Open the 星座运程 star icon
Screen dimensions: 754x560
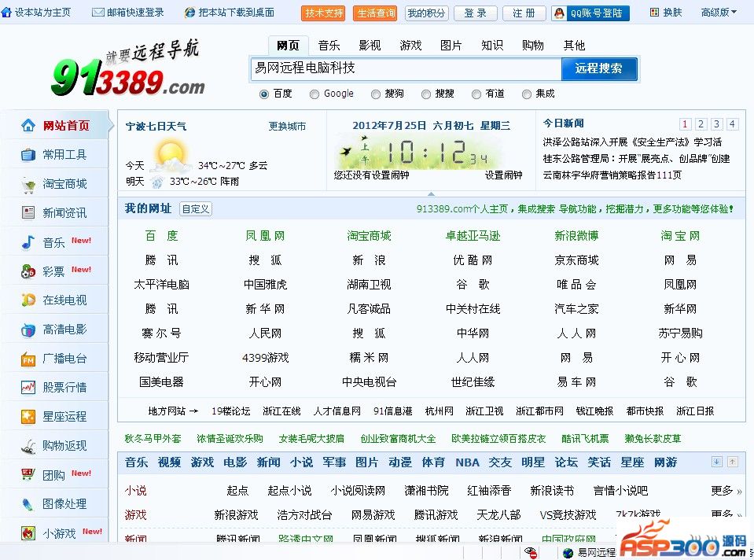[28, 417]
